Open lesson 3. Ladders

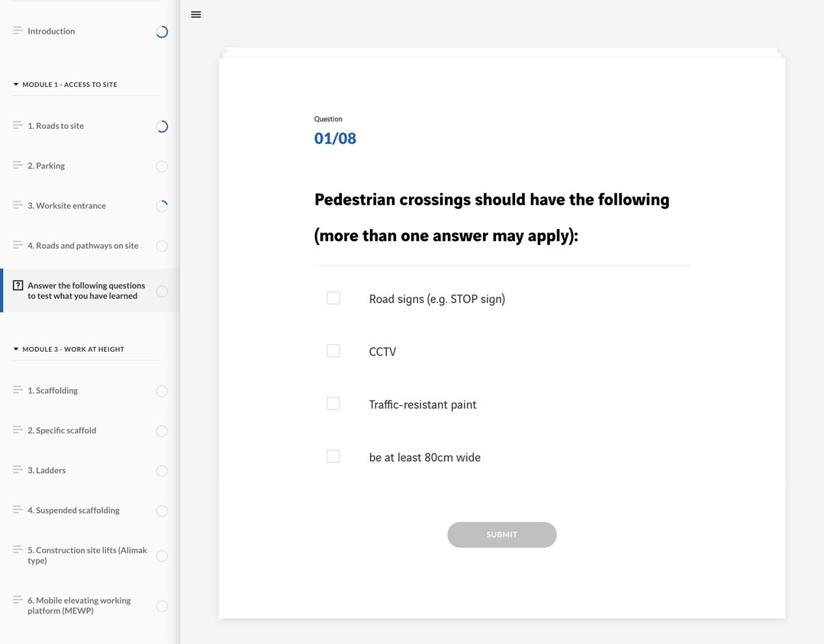pyautogui.click(x=47, y=471)
